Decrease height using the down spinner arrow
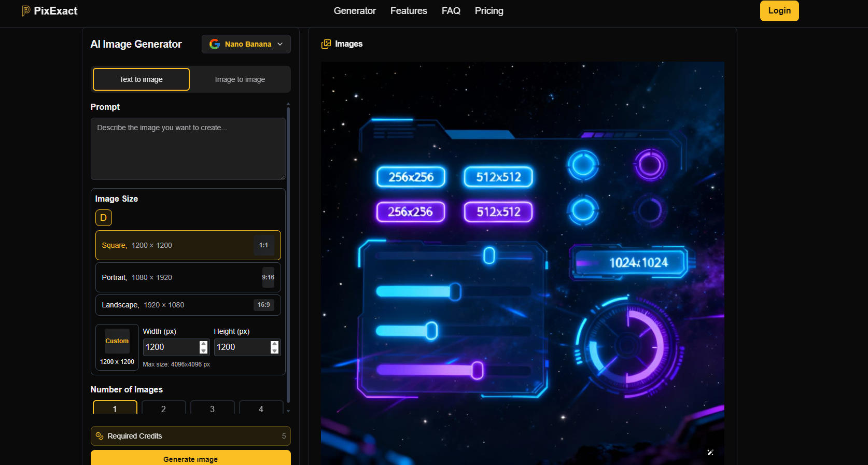The height and width of the screenshot is (465, 868). click(x=275, y=351)
